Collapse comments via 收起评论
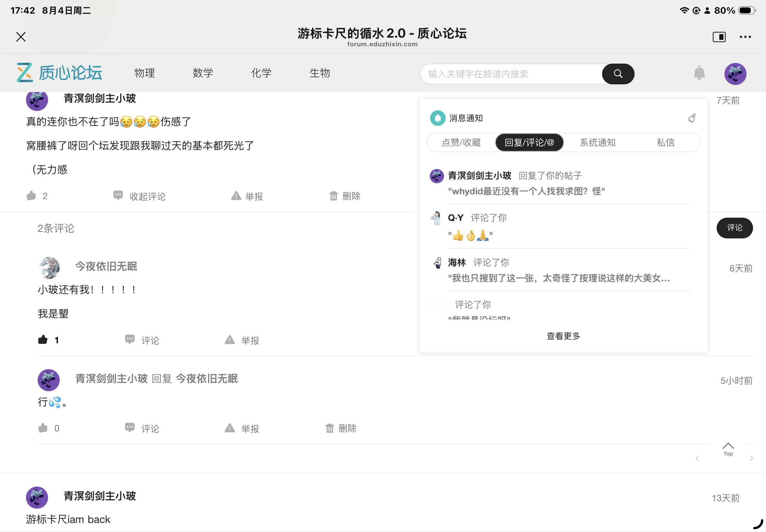Image resolution: width=766 pixels, height=532 pixels. (139, 196)
